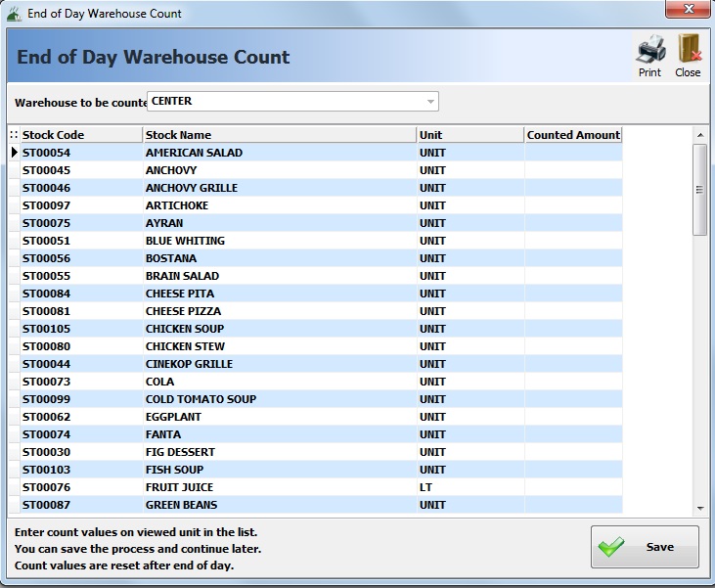
Task: Click the grid selector dots icon in header
Action: 14,135
